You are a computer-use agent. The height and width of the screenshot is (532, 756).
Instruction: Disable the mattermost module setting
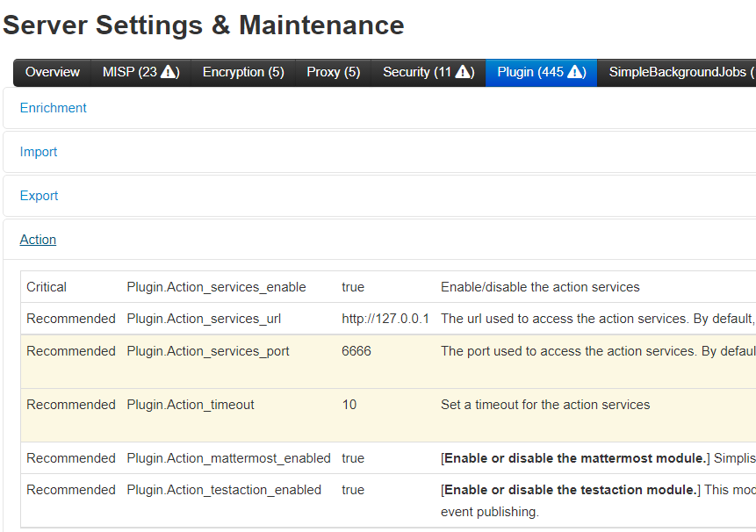353,457
